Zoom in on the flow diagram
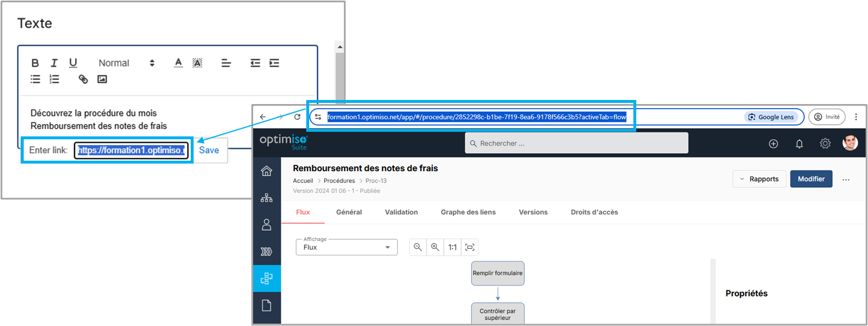This screenshot has width=868, height=326. [x=435, y=247]
